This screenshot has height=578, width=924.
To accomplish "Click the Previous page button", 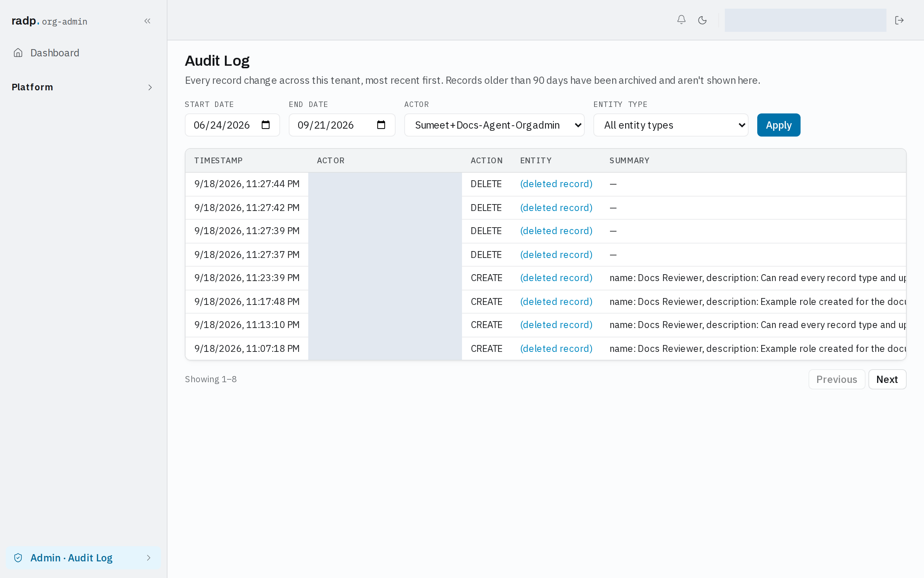I will (837, 379).
